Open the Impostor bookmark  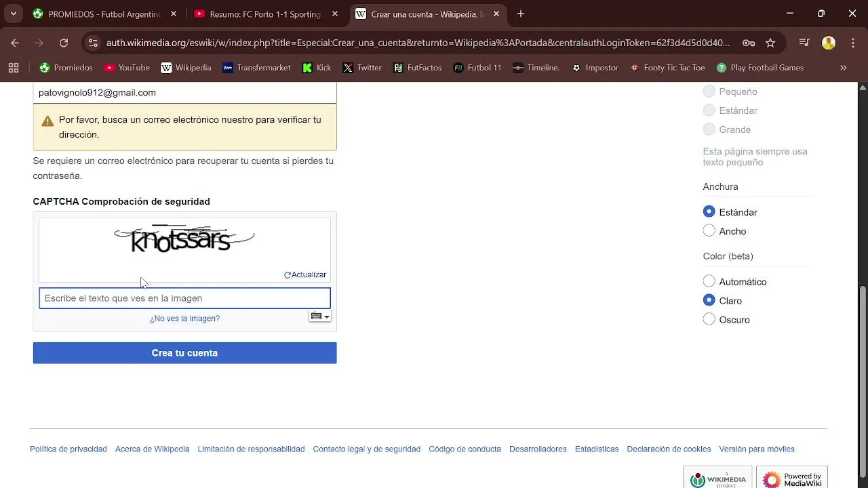pos(595,68)
